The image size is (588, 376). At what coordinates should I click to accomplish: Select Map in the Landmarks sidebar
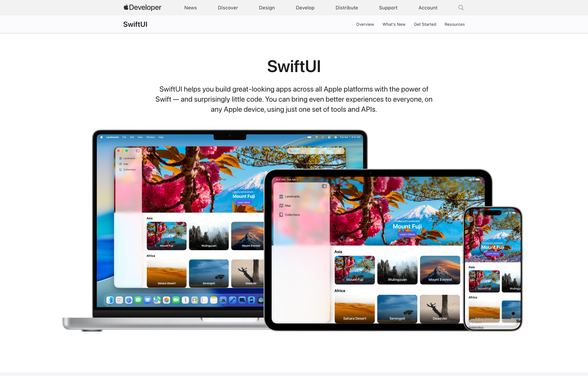125,164
